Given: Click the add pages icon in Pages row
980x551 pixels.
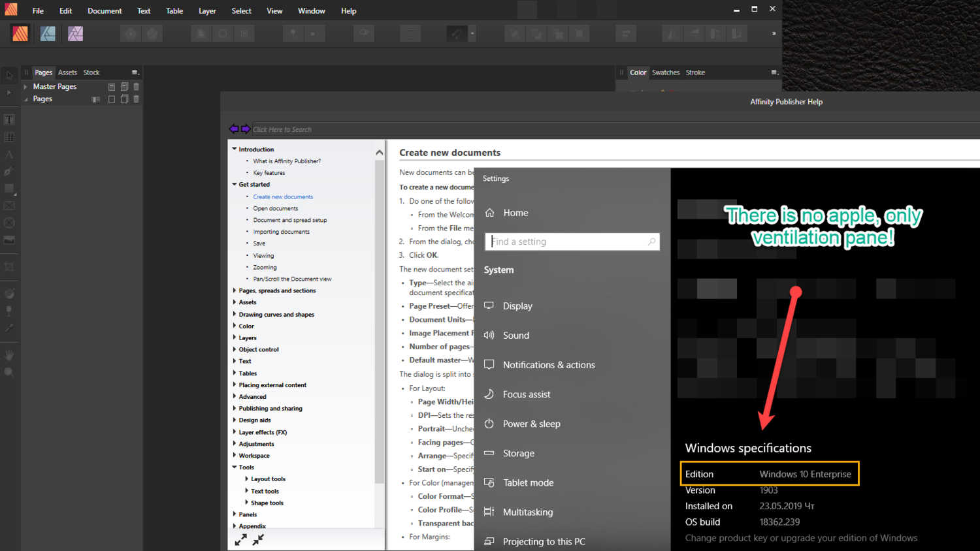Looking at the screenshot, I should click(124, 99).
